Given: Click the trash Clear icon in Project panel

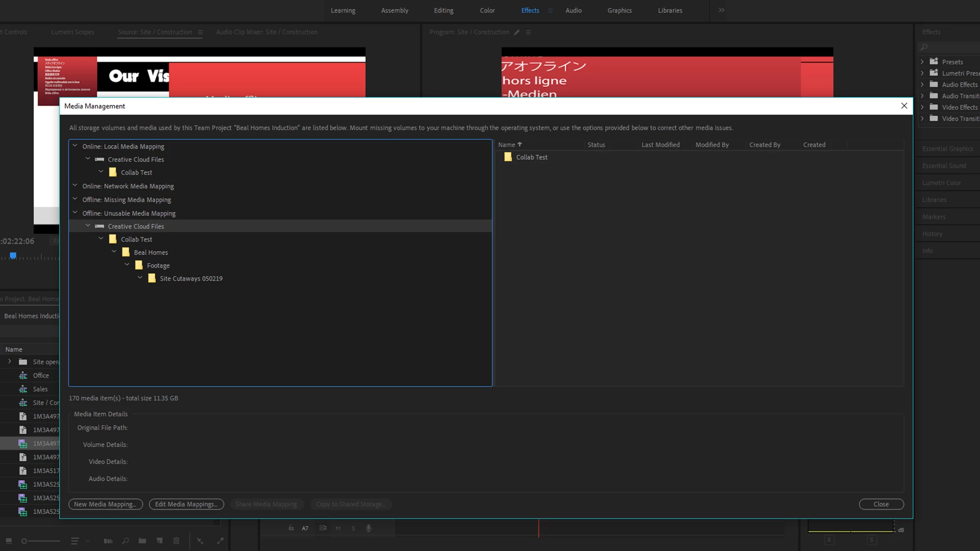Looking at the screenshot, I should (176, 541).
